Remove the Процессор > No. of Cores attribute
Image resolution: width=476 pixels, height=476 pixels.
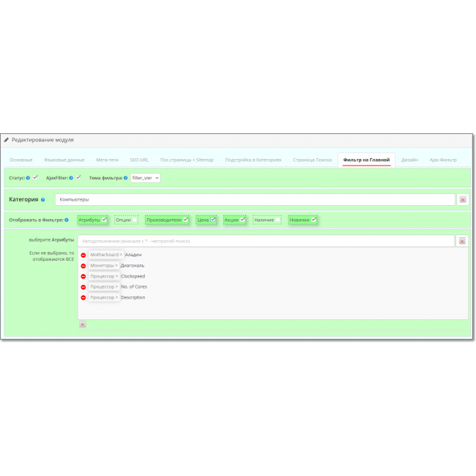coord(83,287)
